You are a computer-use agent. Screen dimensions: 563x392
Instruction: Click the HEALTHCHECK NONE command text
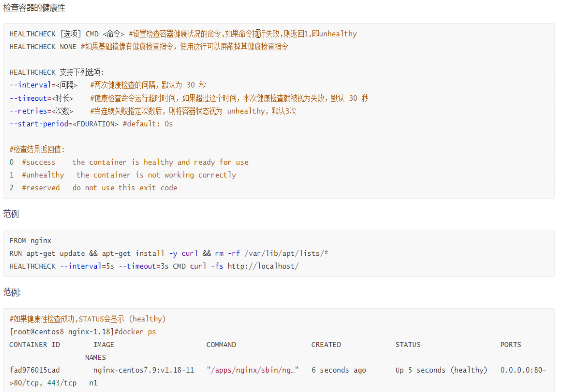43,47
